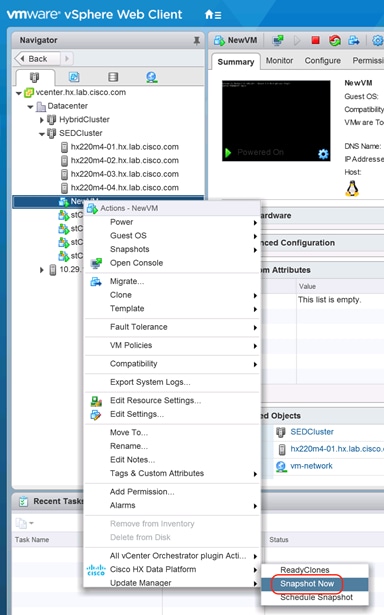This screenshot has height=615, width=384.
Task: Select hx220m4-02.hx.lab.cisco.com host
Action: [x=124, y=161]
